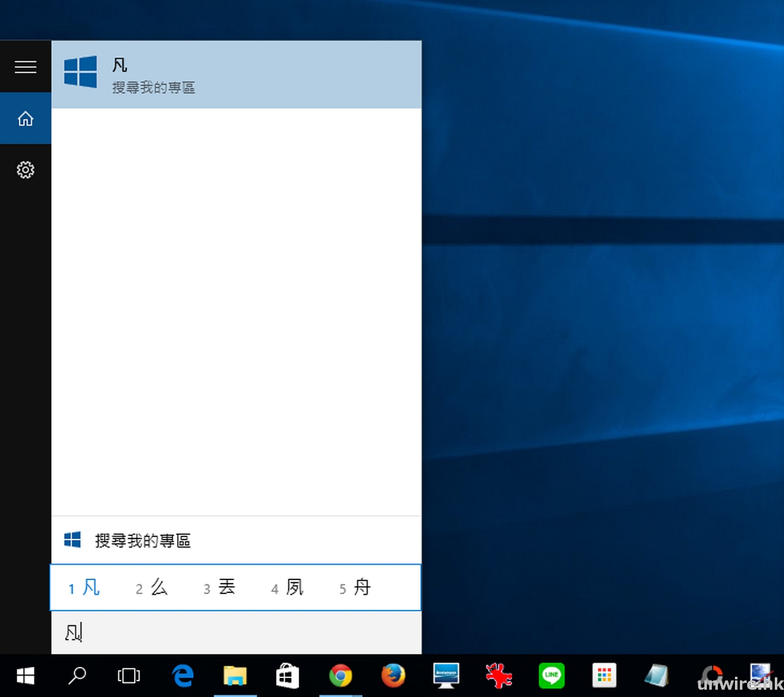The width and height of the screenshot is (784, 697).
Task: Switch to Google Chrome in the taskbar
Action: (341, 676)
